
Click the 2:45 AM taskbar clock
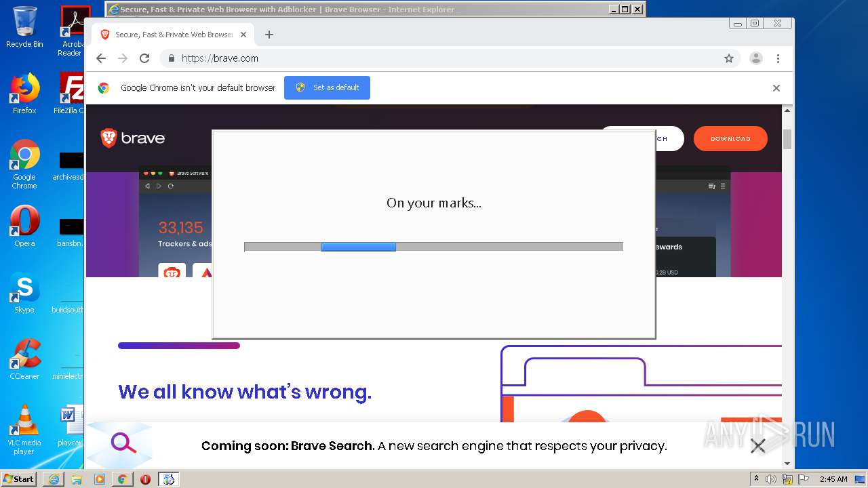pos(833,479)
